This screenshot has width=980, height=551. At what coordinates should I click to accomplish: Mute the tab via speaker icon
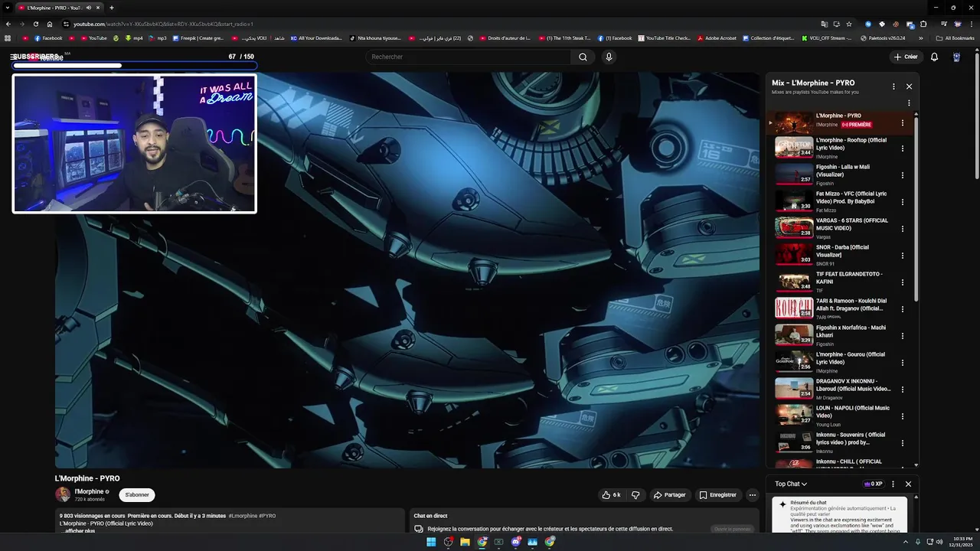[x=88, y=8]
